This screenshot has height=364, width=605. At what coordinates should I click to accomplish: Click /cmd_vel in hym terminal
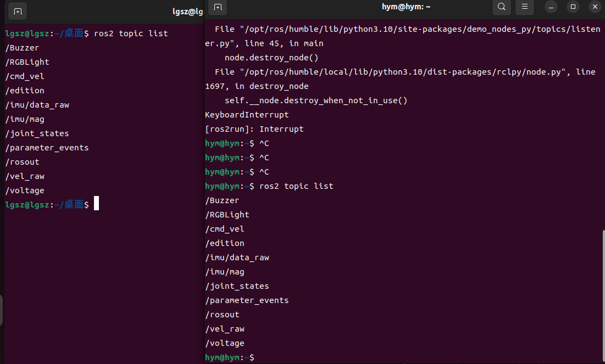coord(225,229)
